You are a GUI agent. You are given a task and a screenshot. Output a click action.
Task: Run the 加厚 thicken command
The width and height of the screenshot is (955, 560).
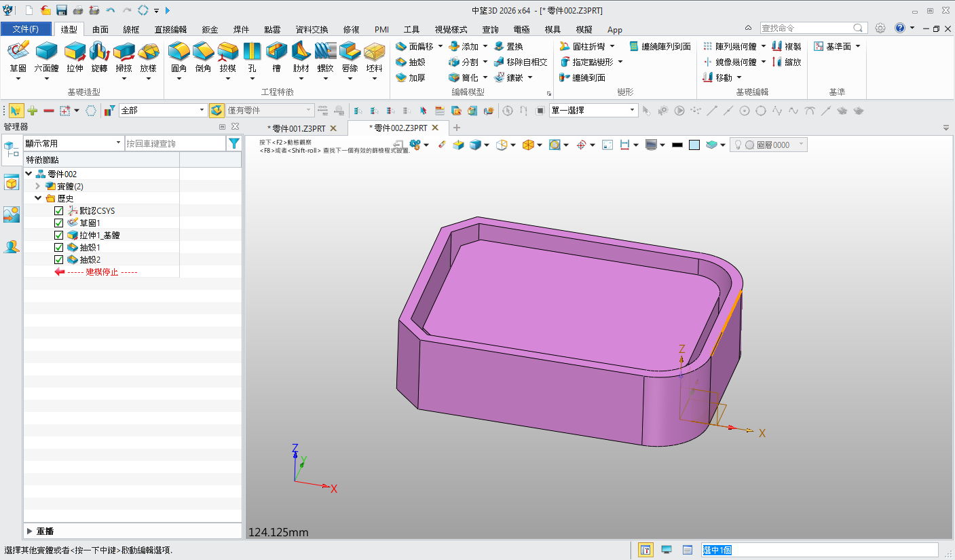click(411, 77)
